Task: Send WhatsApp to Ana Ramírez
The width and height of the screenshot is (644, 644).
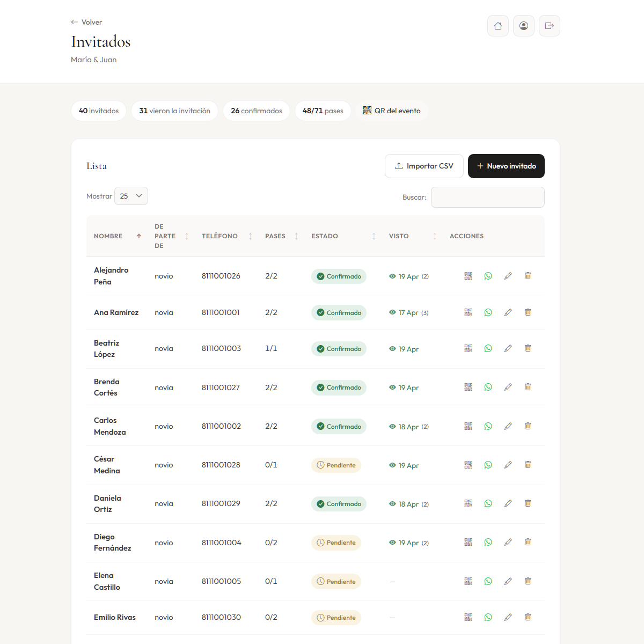Action: tap(488, 312)
